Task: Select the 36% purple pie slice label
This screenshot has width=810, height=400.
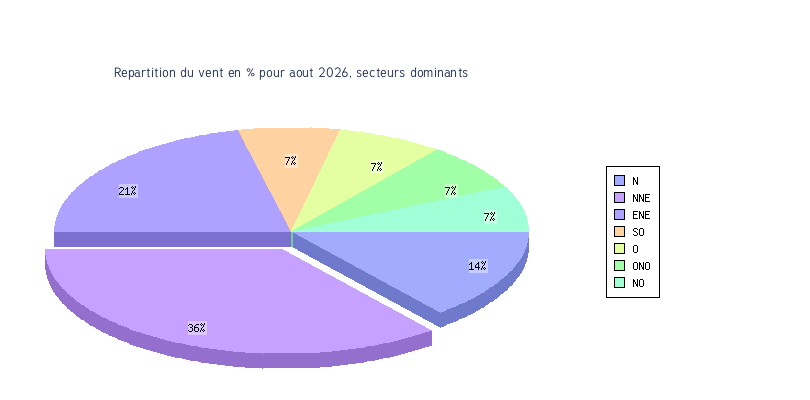Action: click(197, 328)
